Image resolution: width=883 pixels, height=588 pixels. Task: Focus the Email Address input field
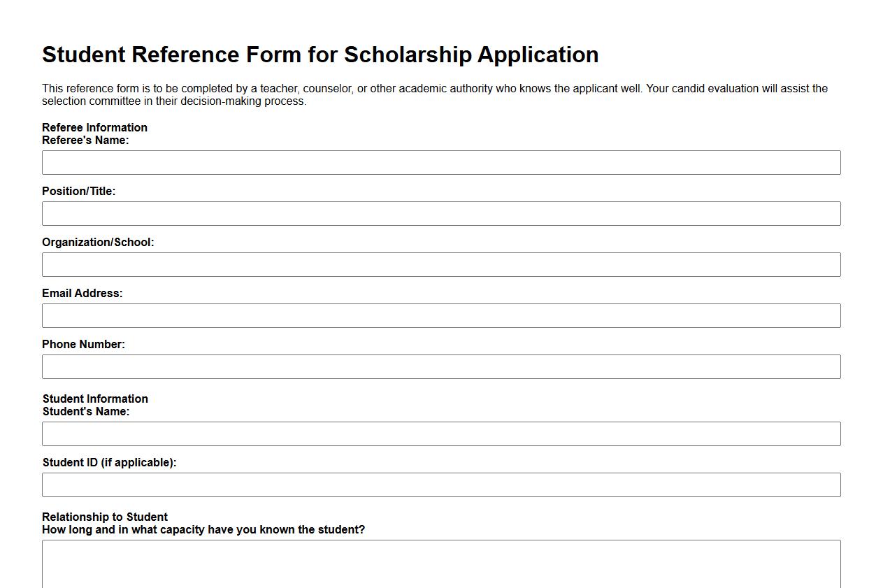point(441,315)
